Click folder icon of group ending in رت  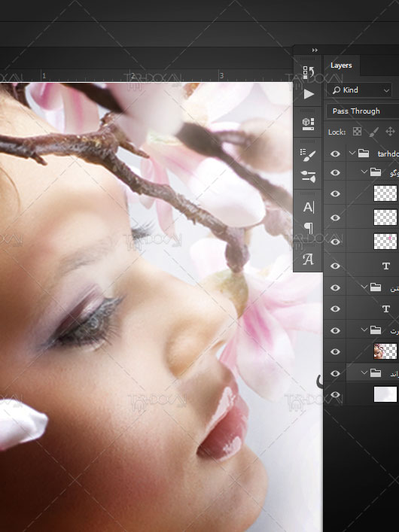[375, 330]
